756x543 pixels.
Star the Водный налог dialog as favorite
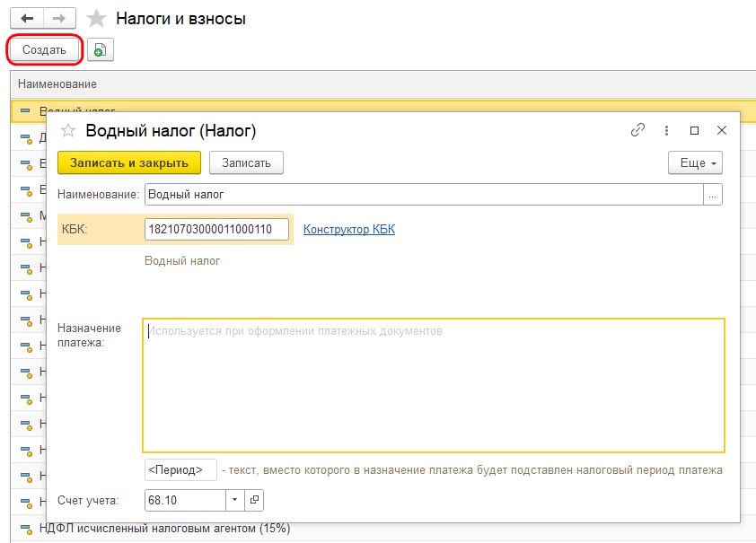pyautogui.click(x=68, y=130)
